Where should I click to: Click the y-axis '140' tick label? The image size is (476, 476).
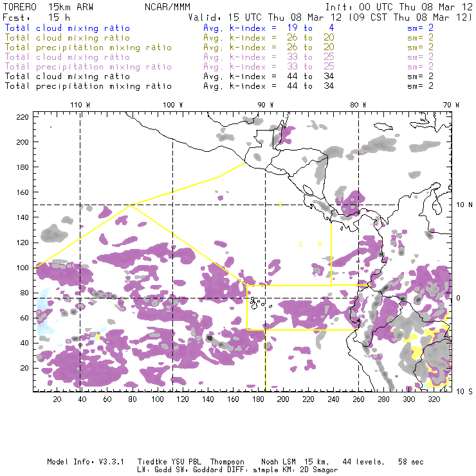click(23, 217)
